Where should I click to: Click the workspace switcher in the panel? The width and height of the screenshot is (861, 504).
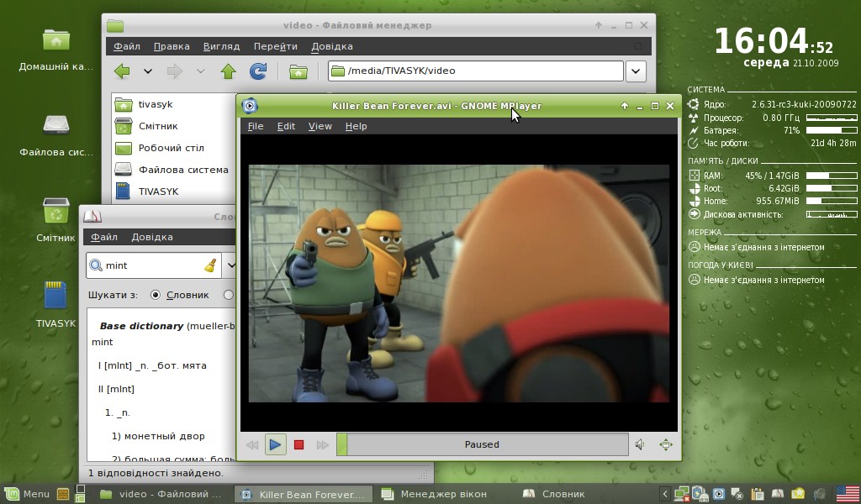(80, 494)
